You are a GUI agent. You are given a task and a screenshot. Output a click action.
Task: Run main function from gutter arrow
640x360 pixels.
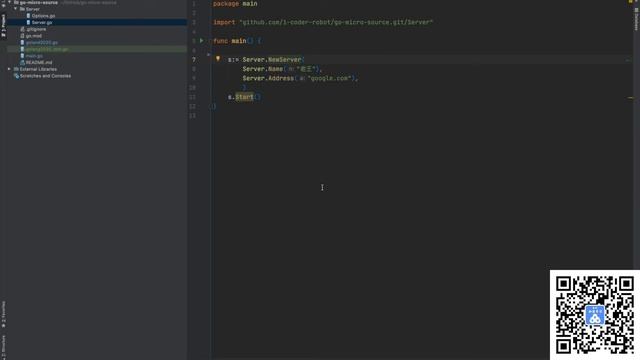click(x=201, y=40)
